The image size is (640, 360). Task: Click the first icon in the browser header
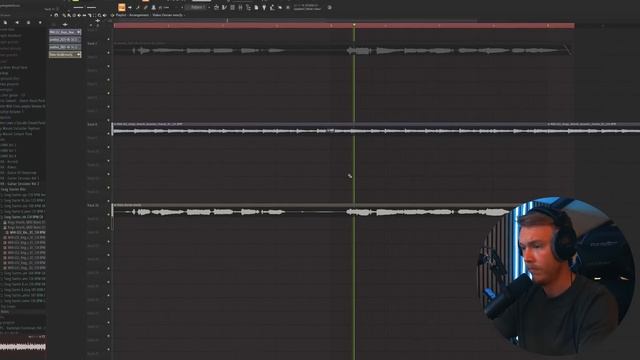(x=5, y=22)
